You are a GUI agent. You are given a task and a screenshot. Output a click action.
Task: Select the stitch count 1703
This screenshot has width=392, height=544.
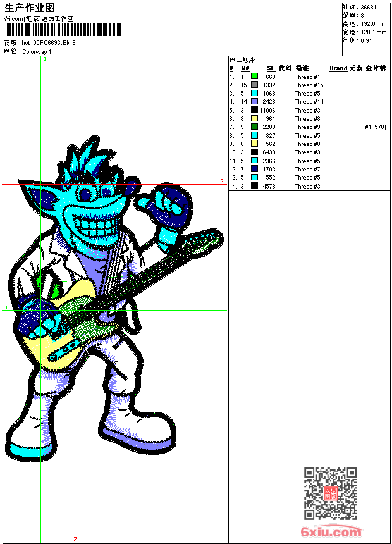[269, 170]
